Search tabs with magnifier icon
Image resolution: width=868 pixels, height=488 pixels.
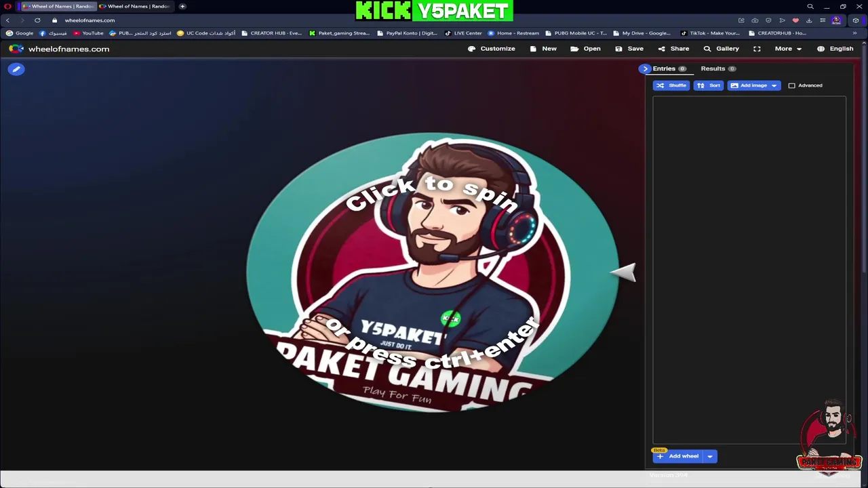[x=810, y=7]
